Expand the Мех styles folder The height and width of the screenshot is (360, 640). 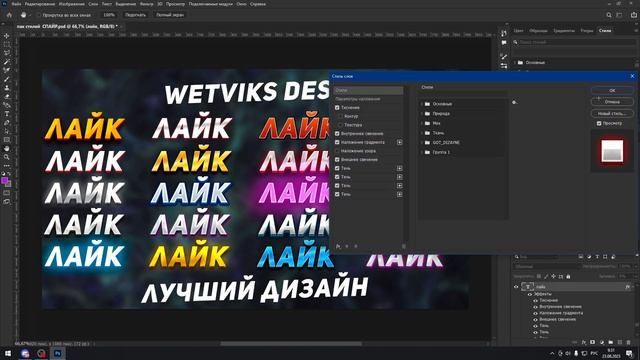pyautogui.click(x=422, y=123)
